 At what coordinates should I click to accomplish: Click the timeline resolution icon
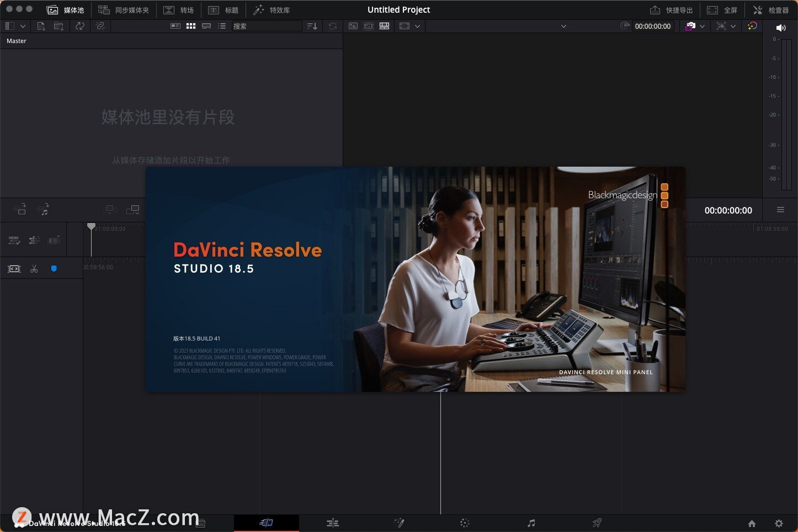tap(721, 26)
